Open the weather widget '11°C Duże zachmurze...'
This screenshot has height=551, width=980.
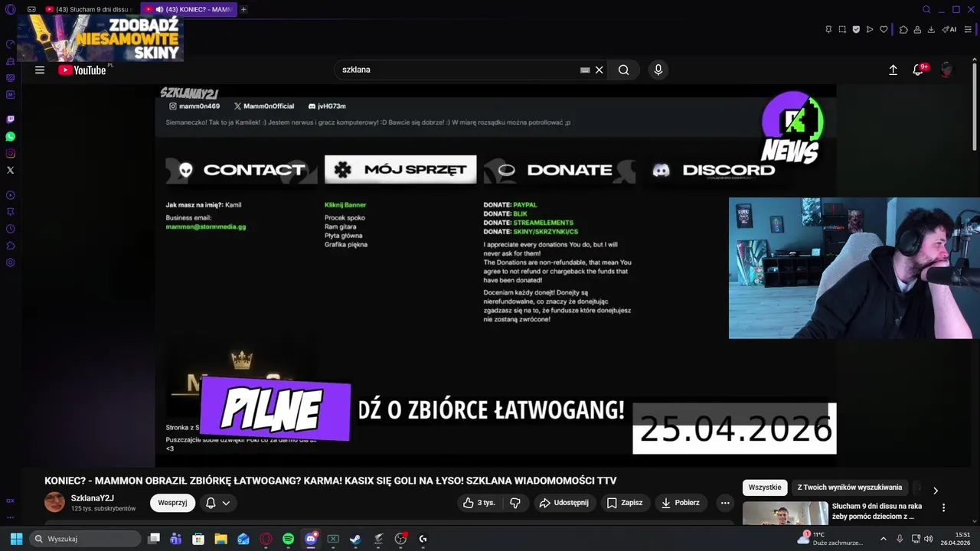830,539
